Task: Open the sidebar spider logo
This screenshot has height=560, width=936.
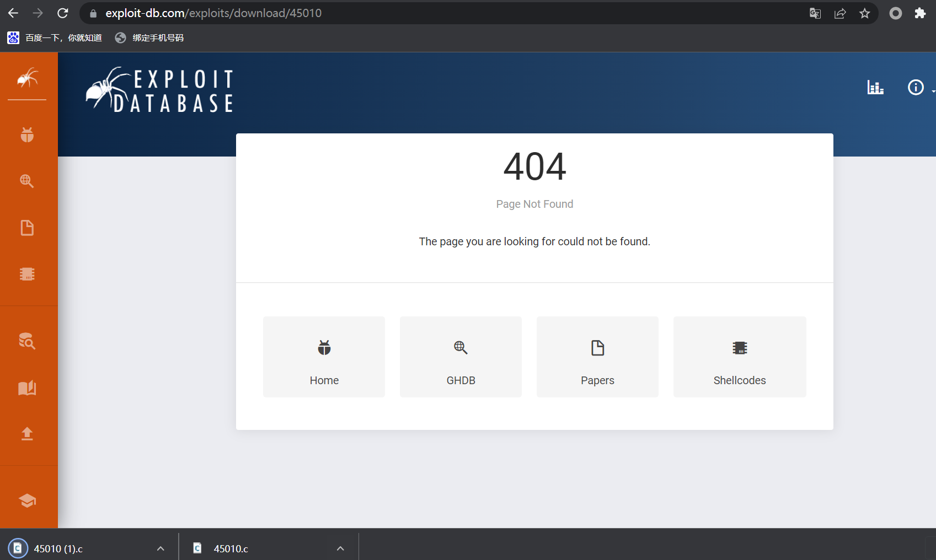Action: click(x=27, y=78)
